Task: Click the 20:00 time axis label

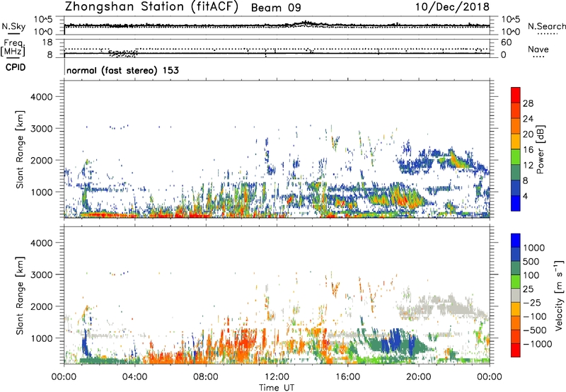Action: (x=418, y=377)
